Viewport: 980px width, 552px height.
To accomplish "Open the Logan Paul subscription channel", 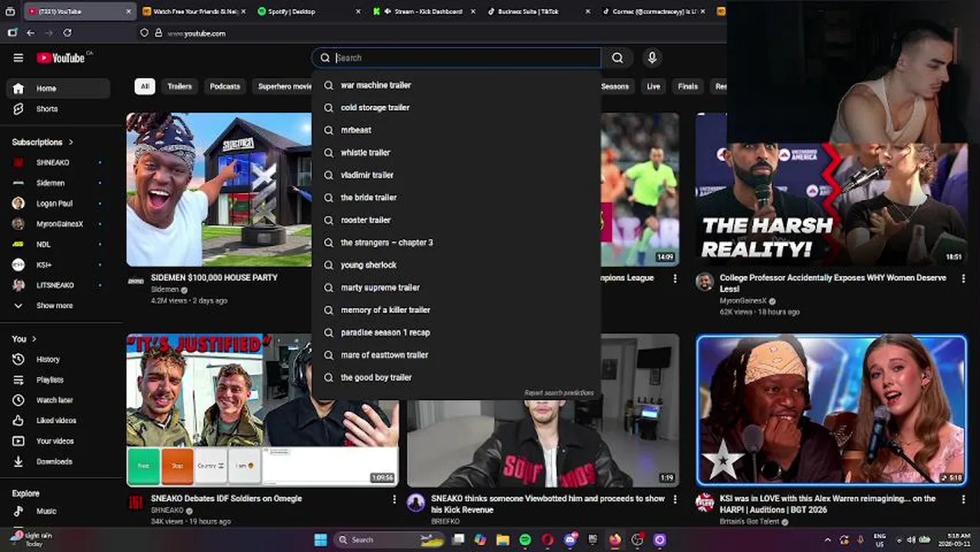I will tap(58, 203).
